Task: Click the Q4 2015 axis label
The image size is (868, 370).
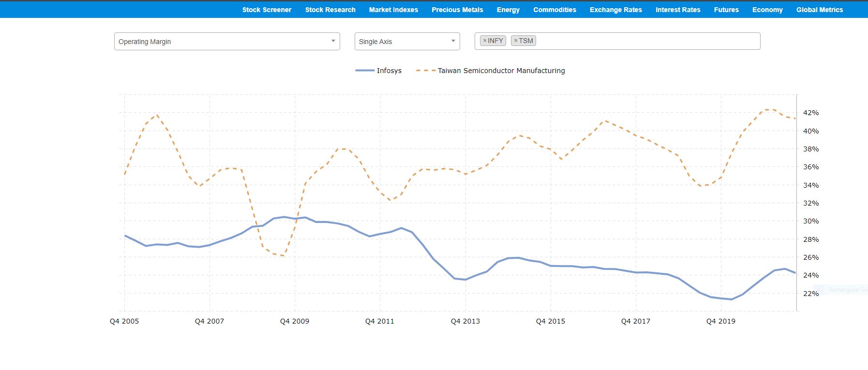Action: pos(551,321)
